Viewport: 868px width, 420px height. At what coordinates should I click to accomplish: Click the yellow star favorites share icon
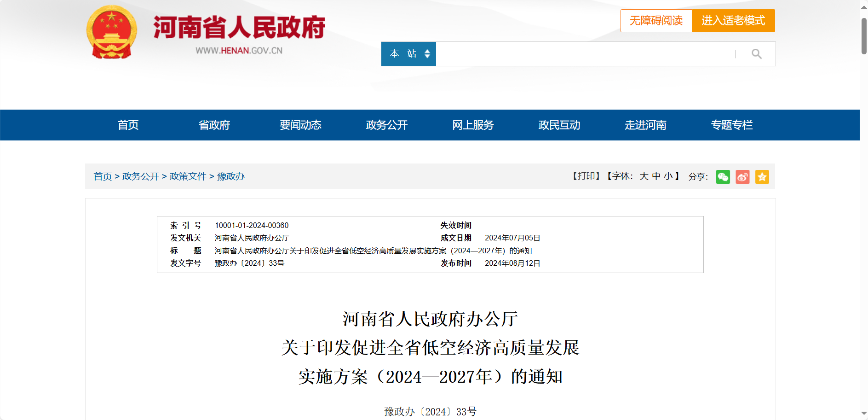(x=762, y=177)
